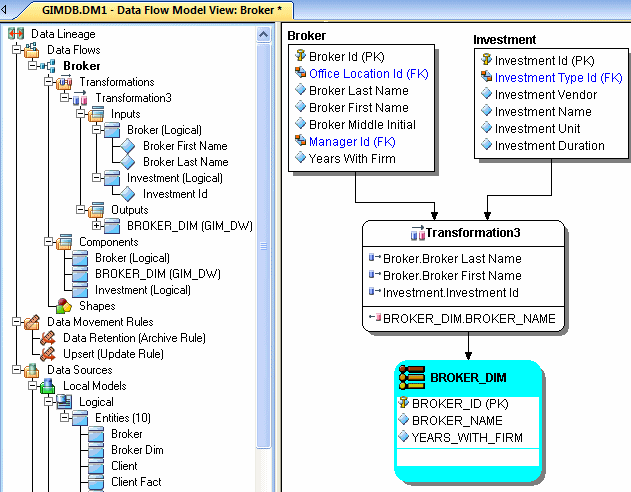Image resolution: width=631 pixels, height=492 pixels.
Task: Collapse the Broker data flow node
Action: [33, 66]
